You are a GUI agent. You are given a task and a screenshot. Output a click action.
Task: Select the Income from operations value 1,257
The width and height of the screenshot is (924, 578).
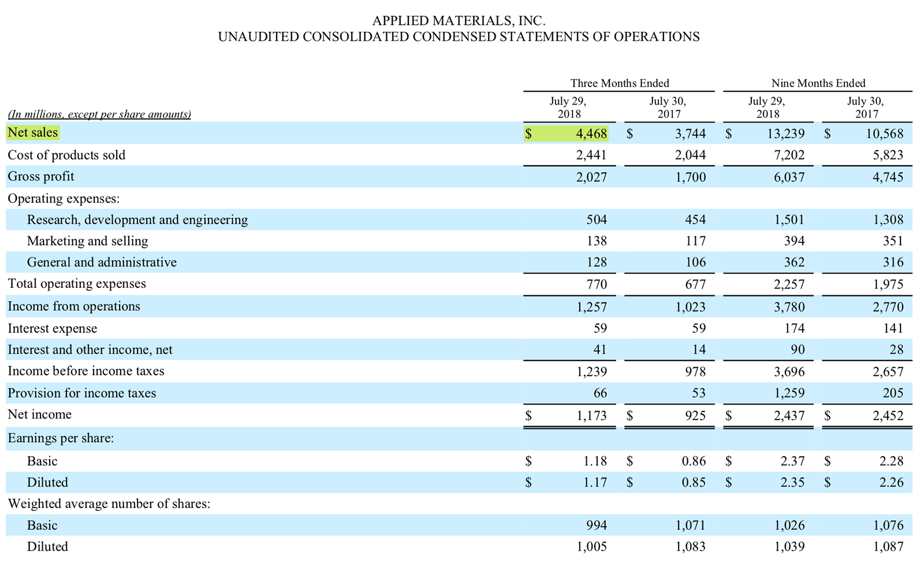click(593, 306)
